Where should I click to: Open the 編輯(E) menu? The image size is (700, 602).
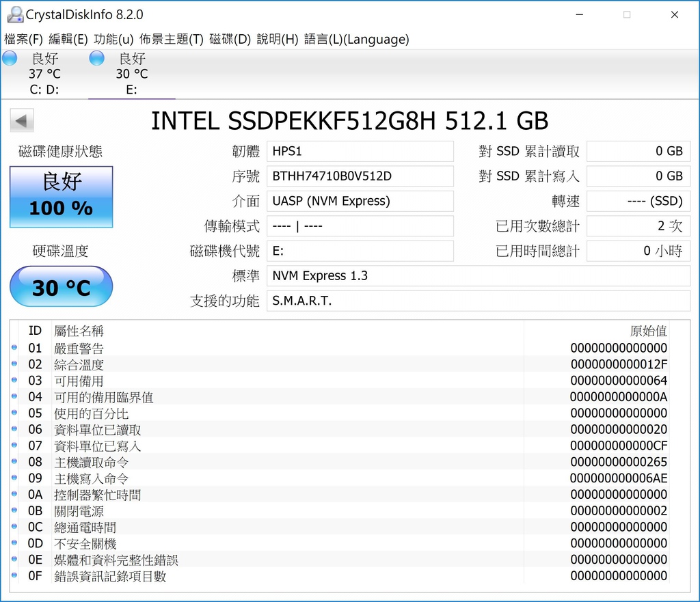[68, 39]
